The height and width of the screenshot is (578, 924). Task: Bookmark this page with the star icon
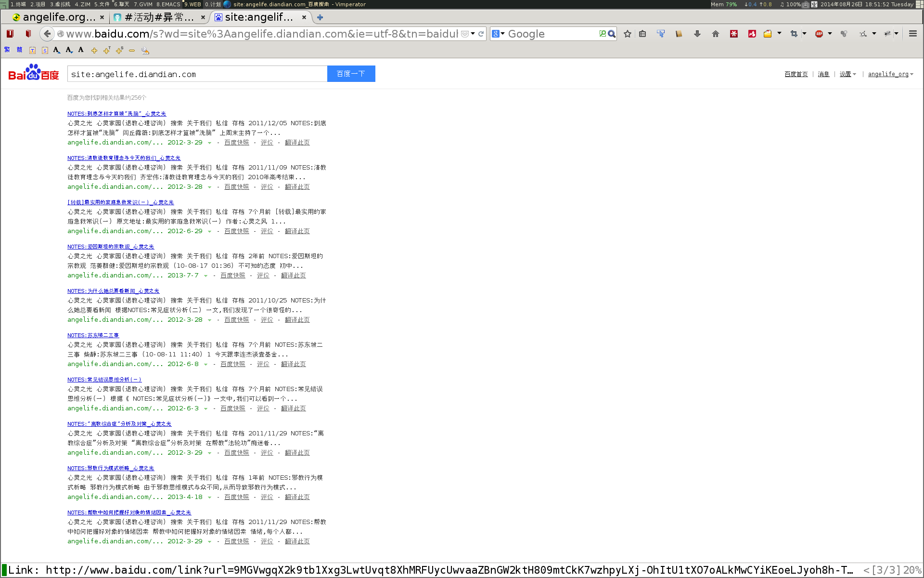(628, 34)
